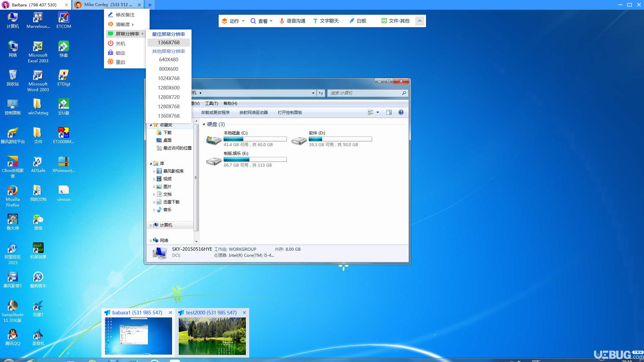Image resolution: width=644 pixels, height=362 pixels.
Task: Open the Marvelous desktop shortcut
Action: coord(38,20)
